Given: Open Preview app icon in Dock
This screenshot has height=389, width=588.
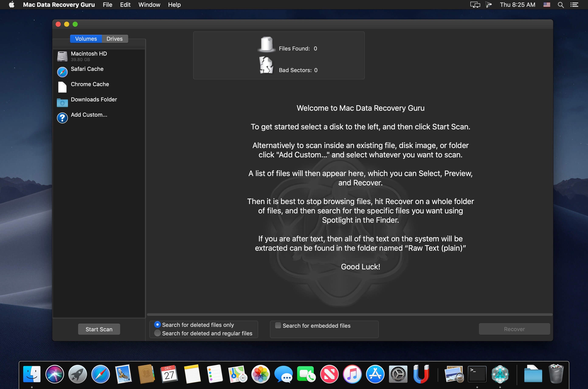Looking at the screenshot, I should pos(454,374).
